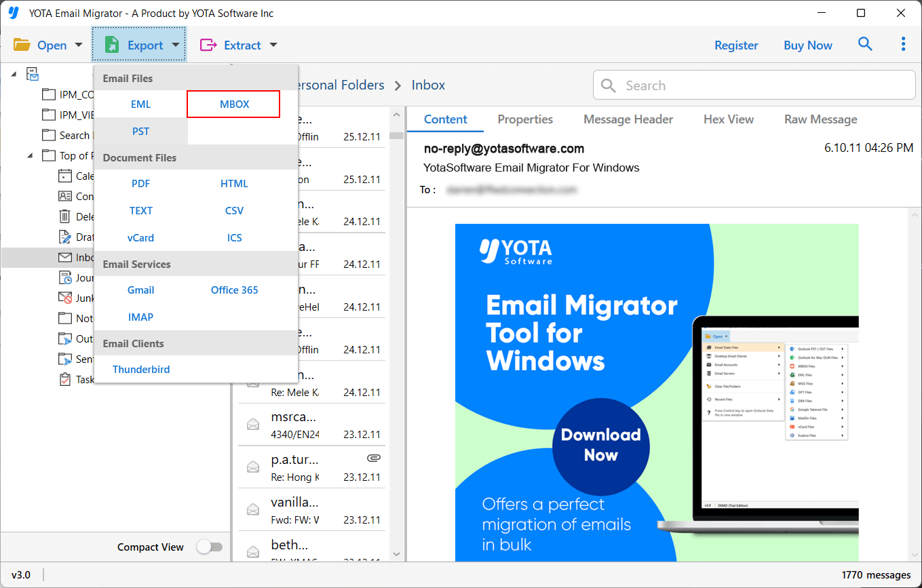Click the Drafts folder icon
922x588 pixels.
(65, 237)
